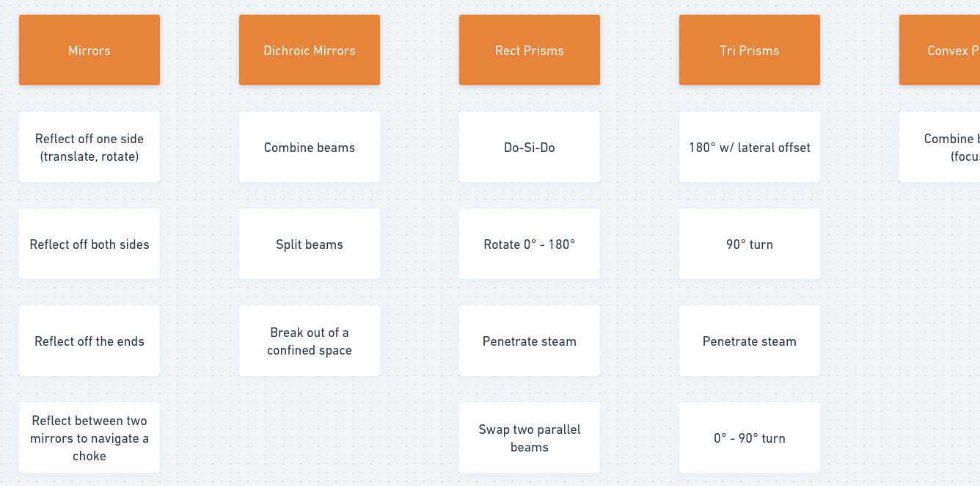980x486 pixels.
Task: Click the 'Combine beams' card
Action: 310,147
